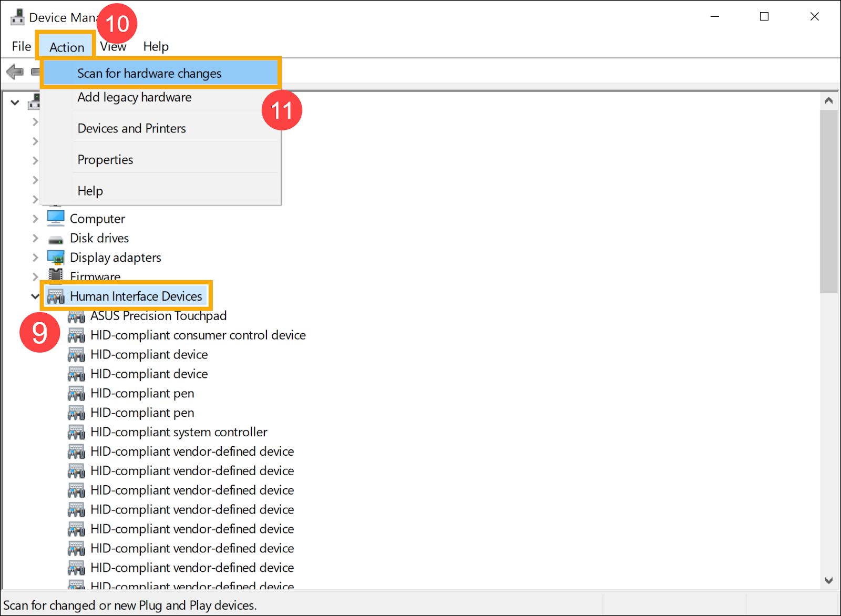841x616 pixels.
Task: Choose Scan for hardware changes
Action: coord(160,73)
